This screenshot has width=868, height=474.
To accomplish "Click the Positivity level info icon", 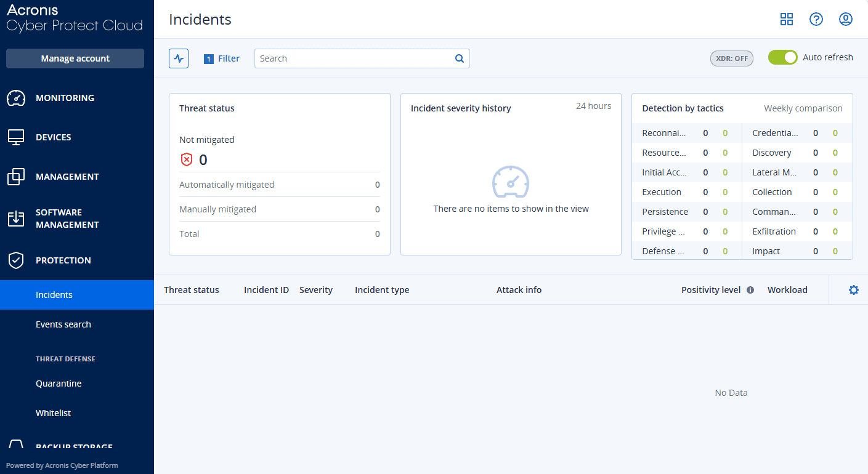I will click(750, 290).
